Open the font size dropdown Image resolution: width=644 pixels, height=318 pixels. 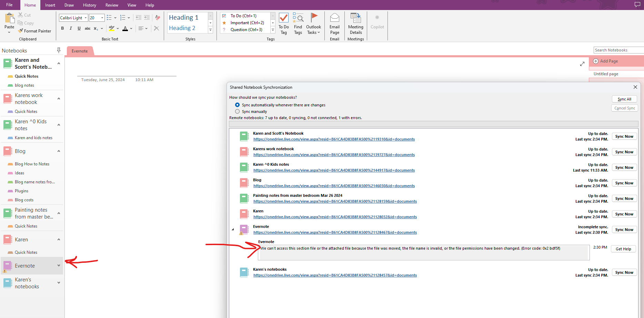coord(102,18)
